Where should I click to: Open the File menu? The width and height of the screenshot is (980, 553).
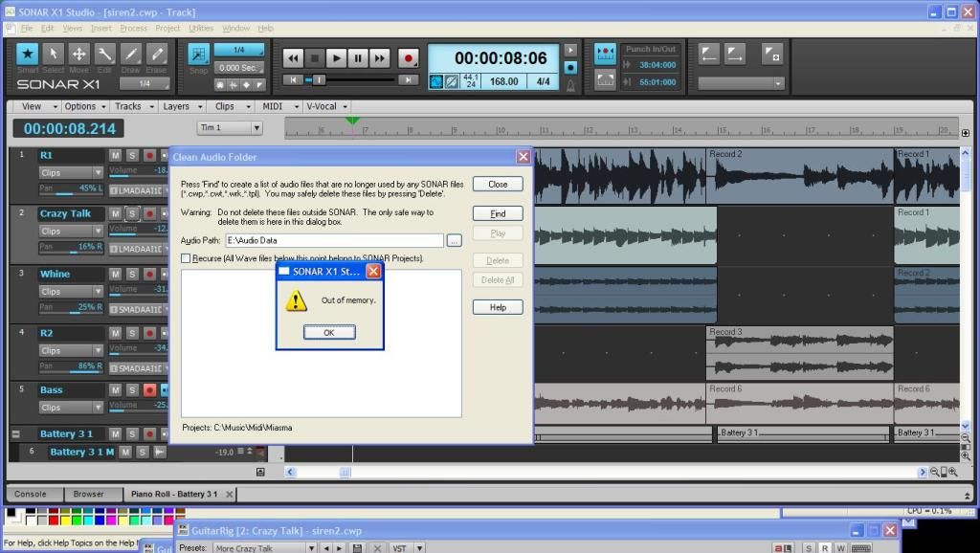coord(27,28)
